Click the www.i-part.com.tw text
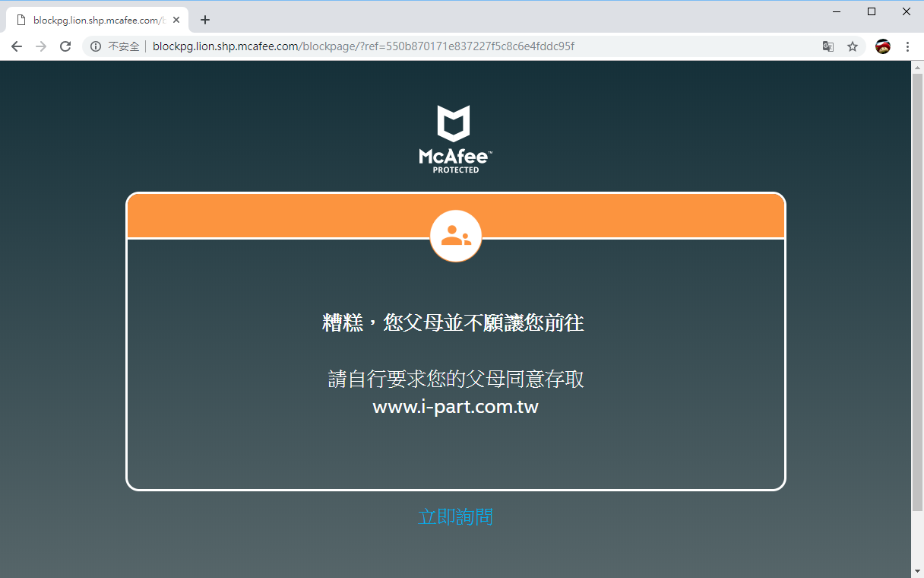Image resolution: width=924 pixels, height=578 pixels. coord(455,407)
